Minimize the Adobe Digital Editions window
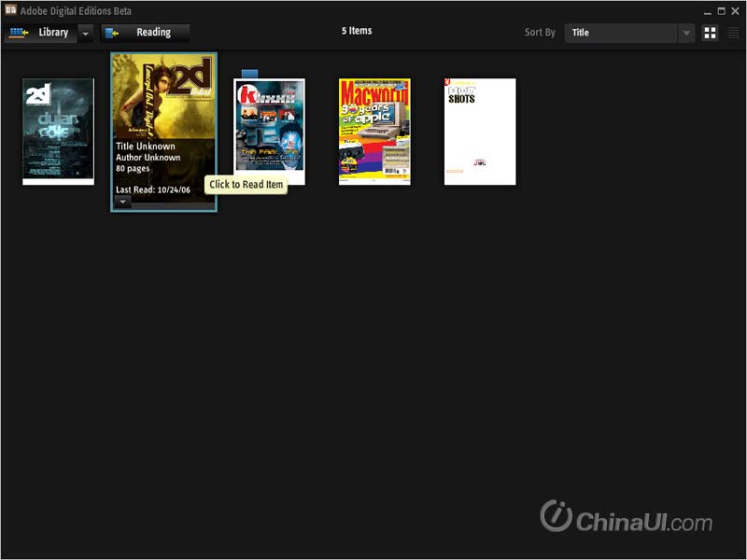This screenshot has height=560, width=747. click(708, 11)
